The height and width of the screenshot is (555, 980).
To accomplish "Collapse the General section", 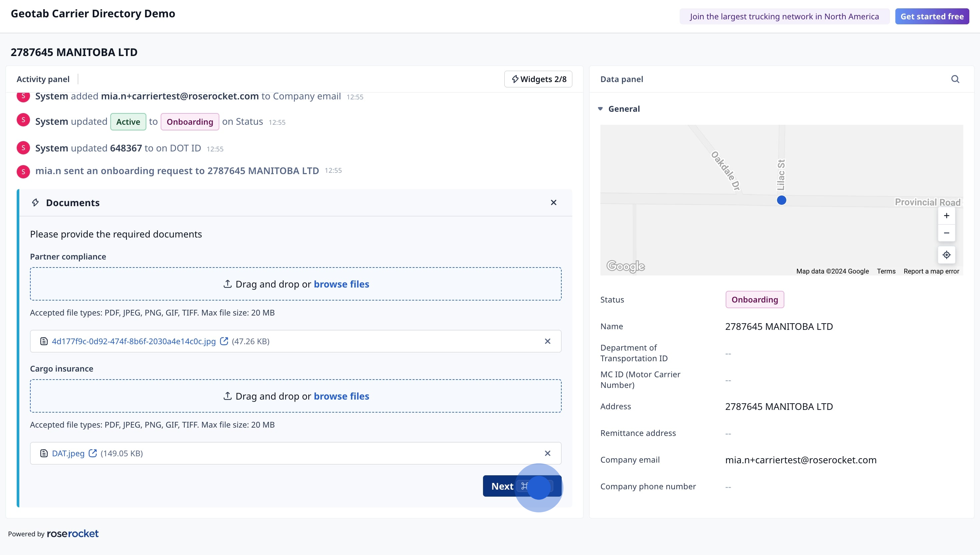I will coord(601,109).
